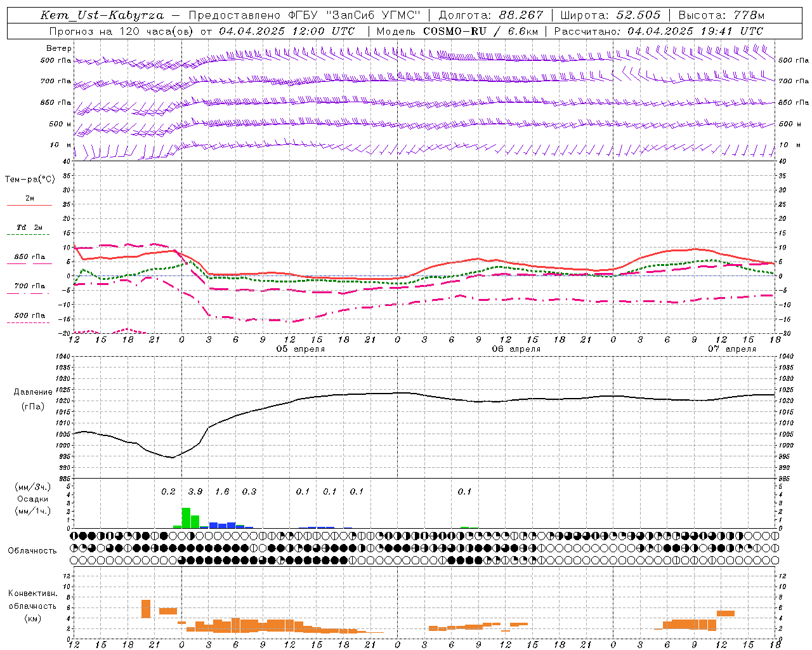
Task: Select the 3.9 precipitation total value
Action: pos(195,491)
